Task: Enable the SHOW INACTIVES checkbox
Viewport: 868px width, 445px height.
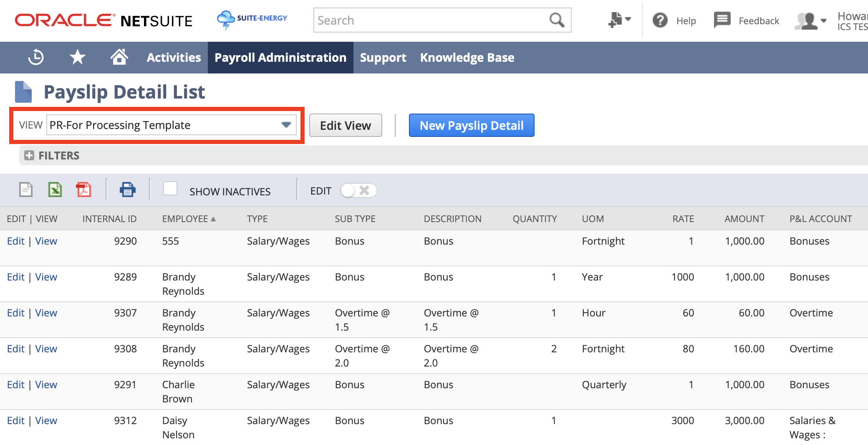Action: tap(170, 189)
